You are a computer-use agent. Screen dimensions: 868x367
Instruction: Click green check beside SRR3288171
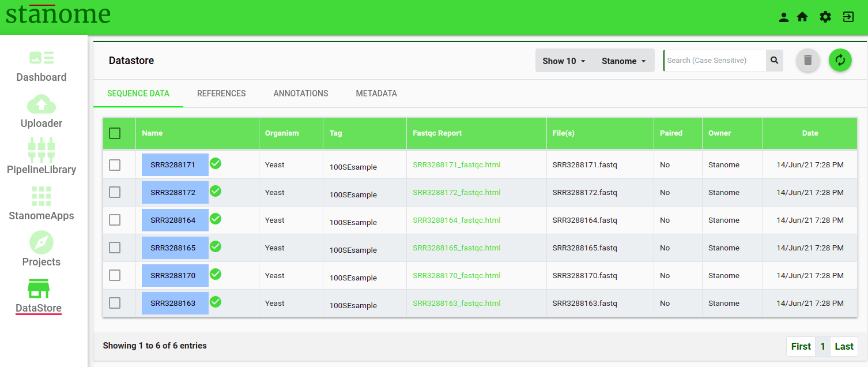click(216, 163)
